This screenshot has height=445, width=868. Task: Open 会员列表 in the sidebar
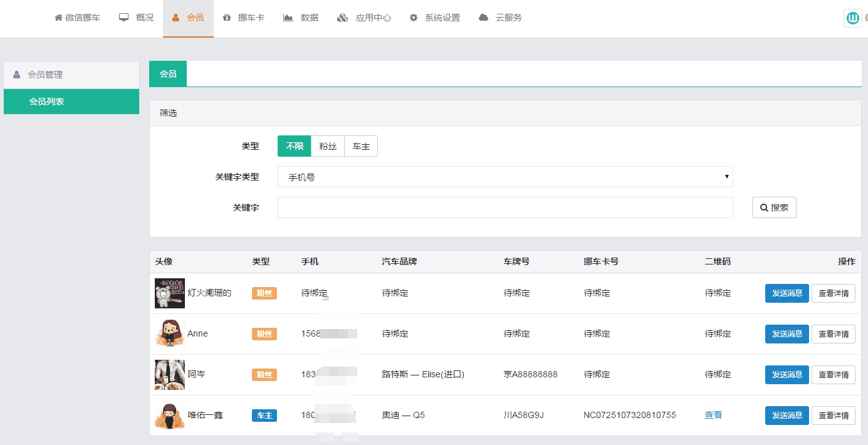[71, 102]
